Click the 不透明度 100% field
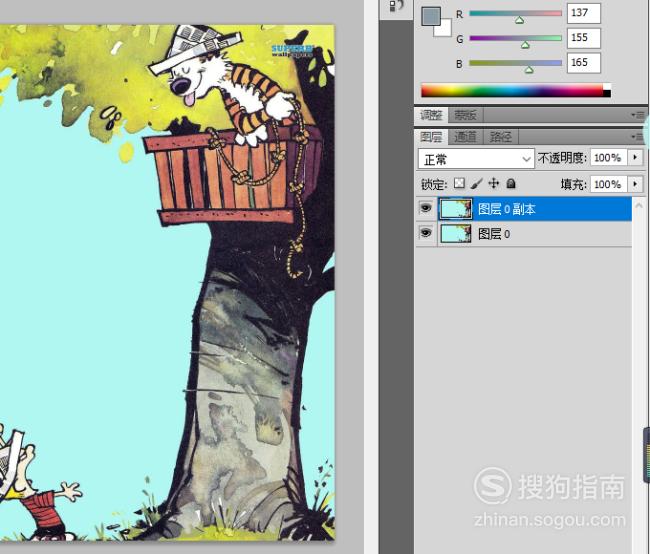Screen dimensions: 650x554 (x=608, y=158)
